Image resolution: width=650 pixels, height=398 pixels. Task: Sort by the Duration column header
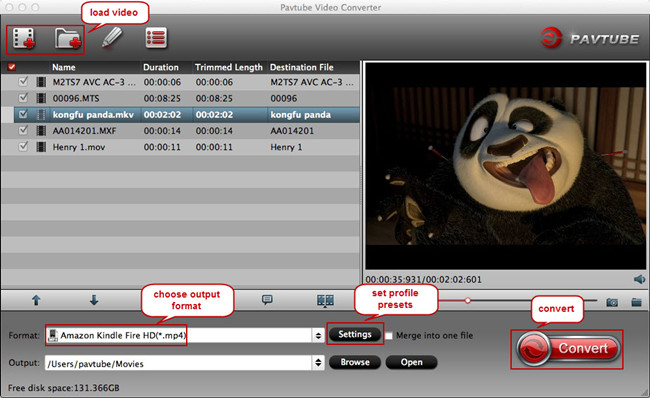(161, 67)
